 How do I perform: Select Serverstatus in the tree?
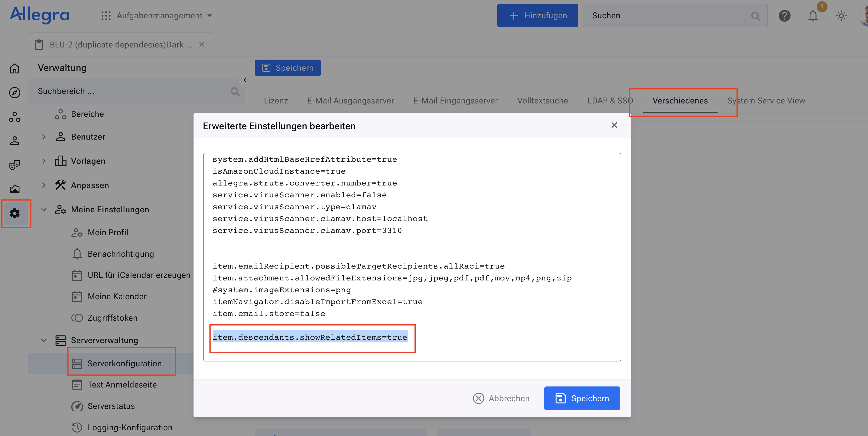coord(111,406)
